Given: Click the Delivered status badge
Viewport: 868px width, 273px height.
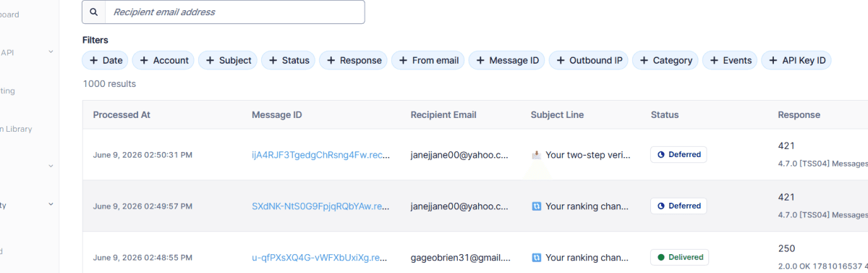Looking at the screenshot, I should pos(680,257).
